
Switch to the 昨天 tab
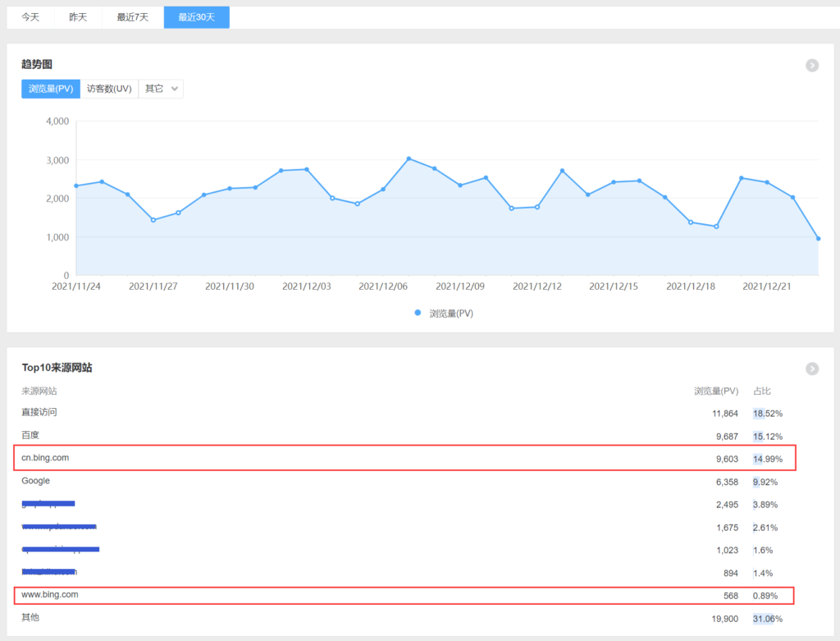(78, 17)
